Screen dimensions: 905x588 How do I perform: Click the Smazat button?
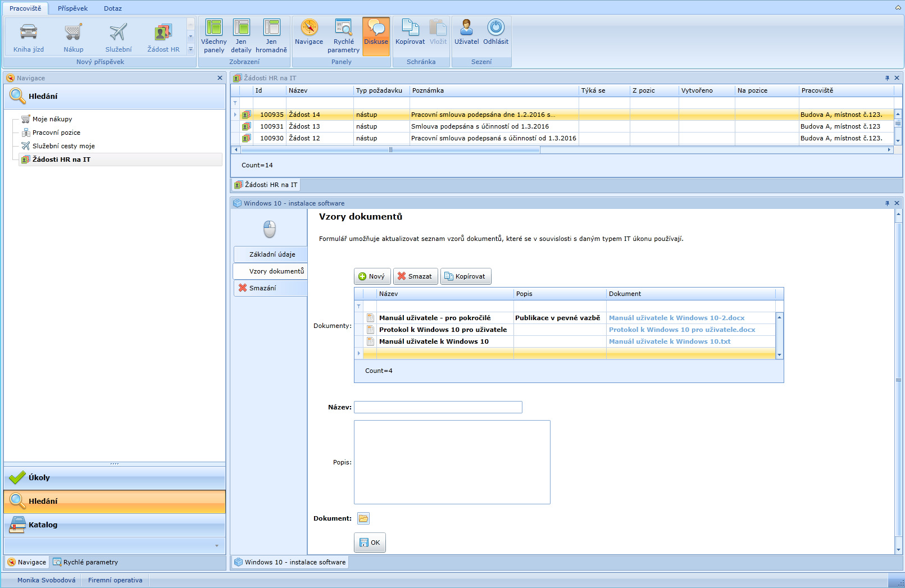pyautogui.click(x=415, y=276)
